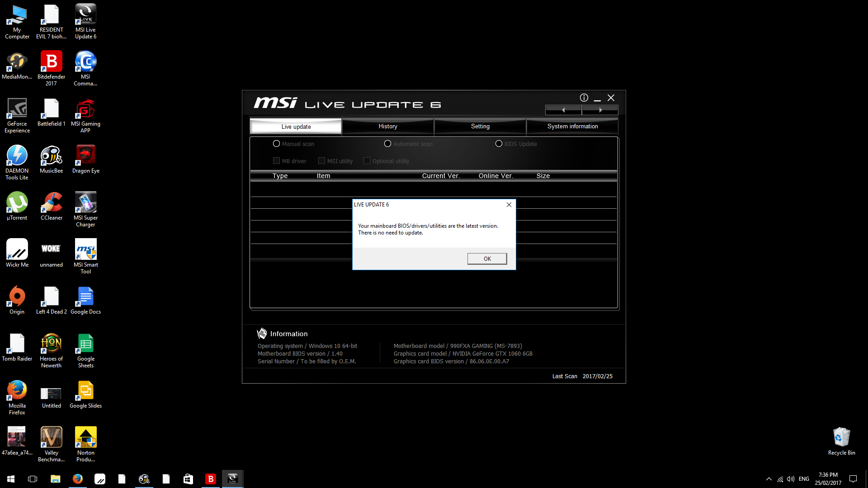
Task: Select the Left 4 Dead 2 desktop icon
Action: coord(51,300)
